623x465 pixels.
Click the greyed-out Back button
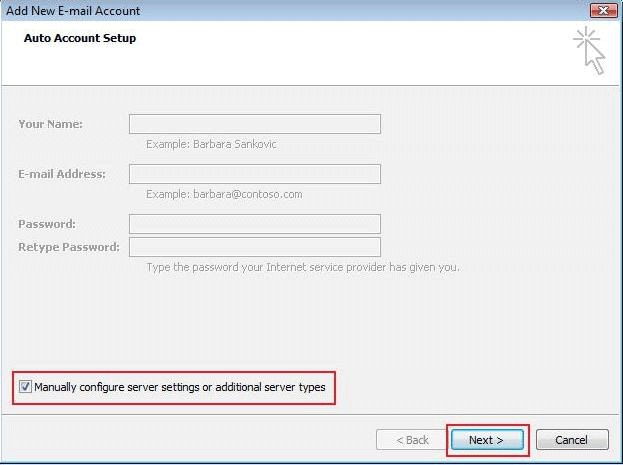410,440
